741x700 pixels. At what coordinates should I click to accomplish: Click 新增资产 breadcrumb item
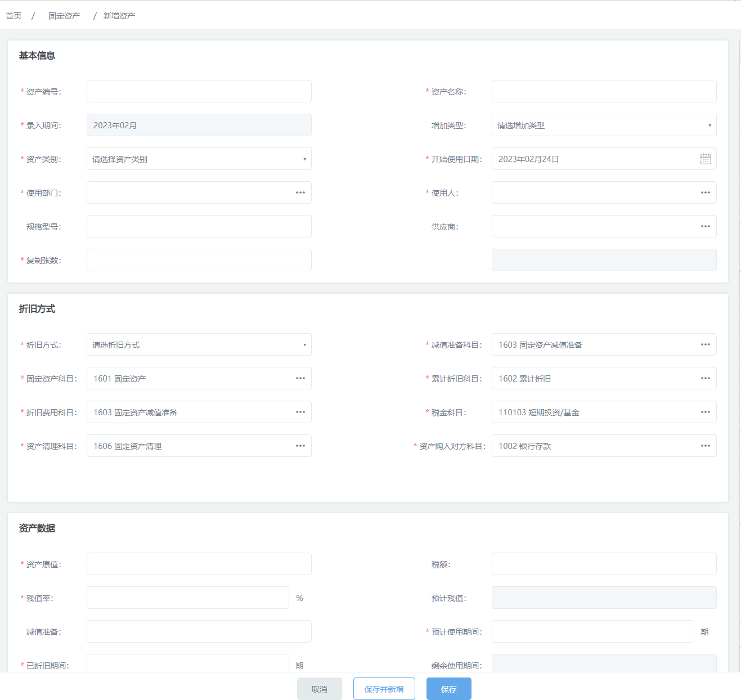pyautogui.click(x=119, y=16)
